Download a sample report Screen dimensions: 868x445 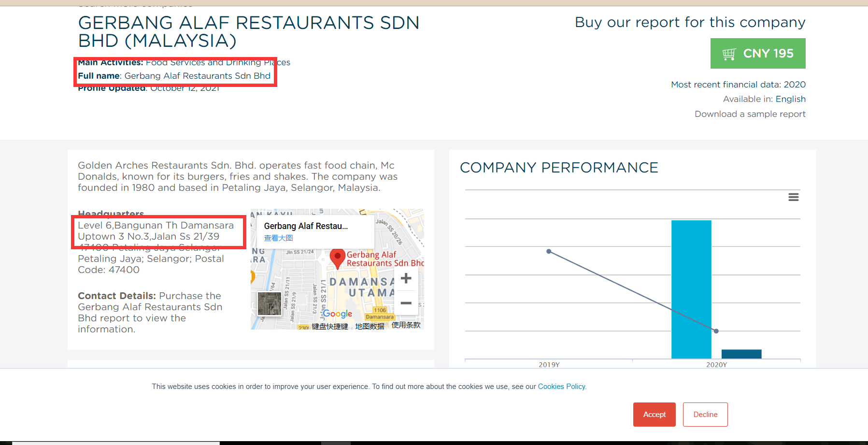[x=750, y=114]
